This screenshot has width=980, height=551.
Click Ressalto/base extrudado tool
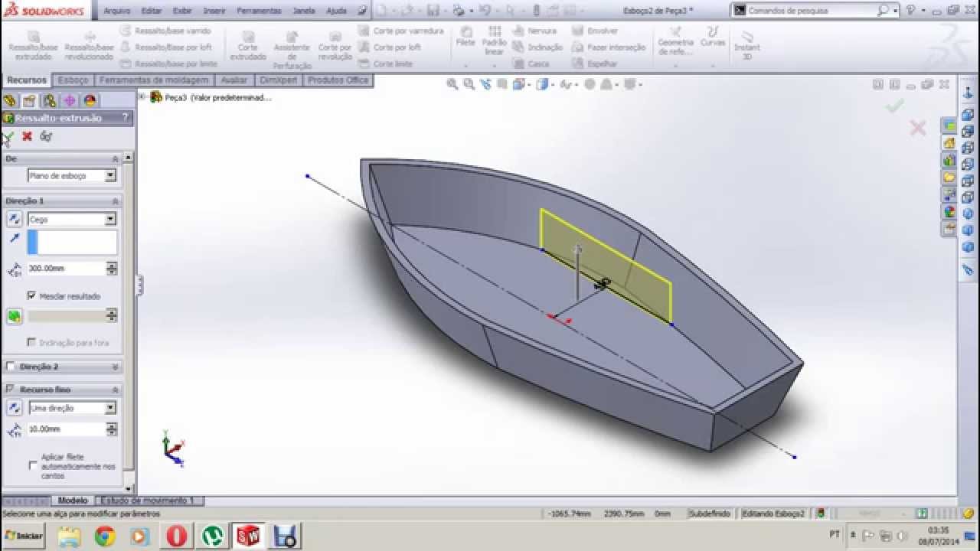(34, 46)
